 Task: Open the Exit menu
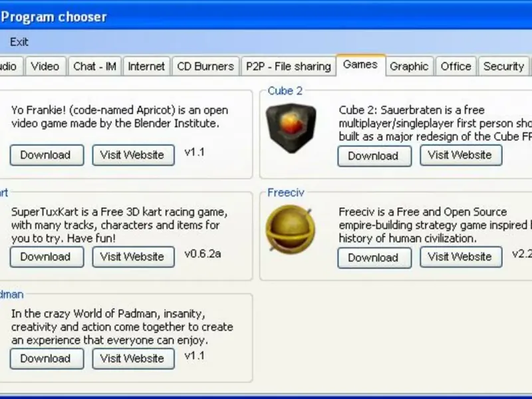[19, 42]
